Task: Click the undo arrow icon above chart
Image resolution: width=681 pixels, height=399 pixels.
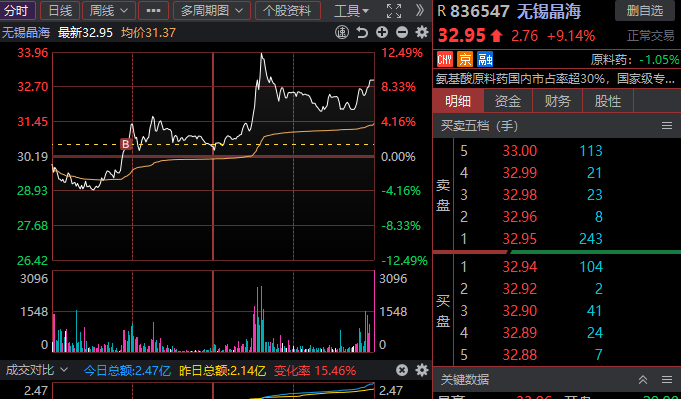Action: (362, 32)
